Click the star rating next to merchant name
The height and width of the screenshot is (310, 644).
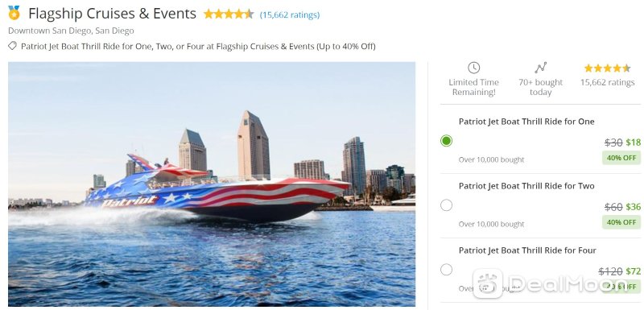(229, 14)
